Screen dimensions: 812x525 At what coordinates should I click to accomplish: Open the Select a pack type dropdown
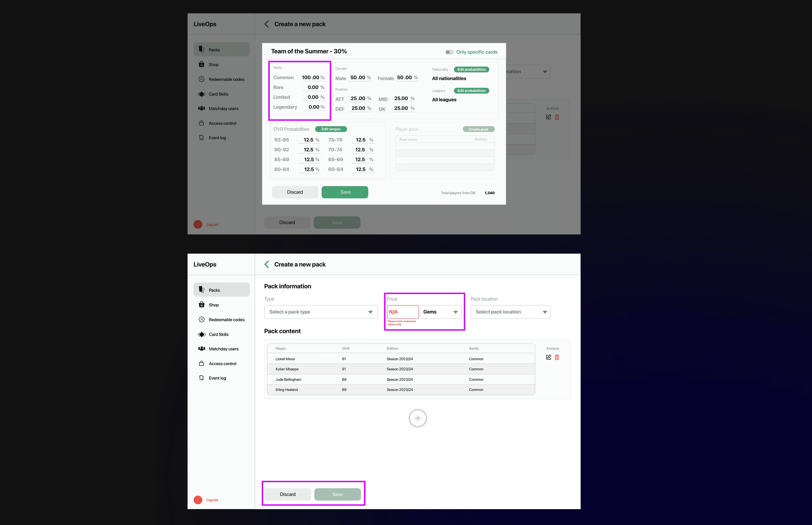(x=321, y=312)
